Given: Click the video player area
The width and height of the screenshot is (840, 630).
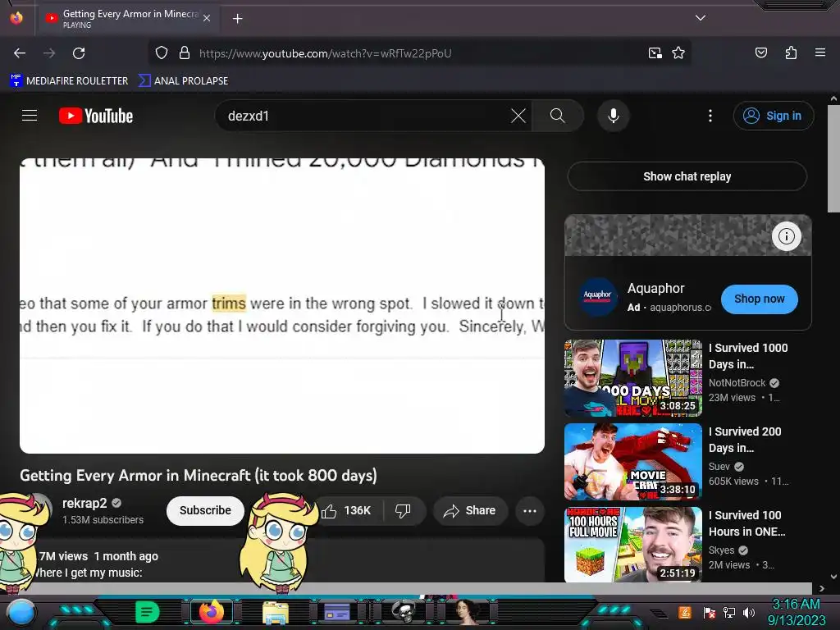Looking at the screenshot, I should click(282, 305).
